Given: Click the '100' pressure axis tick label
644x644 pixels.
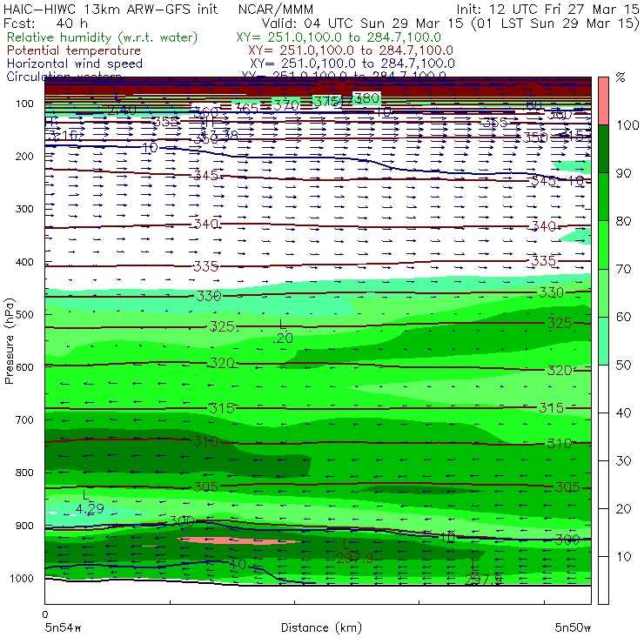Looking at the screenshot, I should point(24,104).
